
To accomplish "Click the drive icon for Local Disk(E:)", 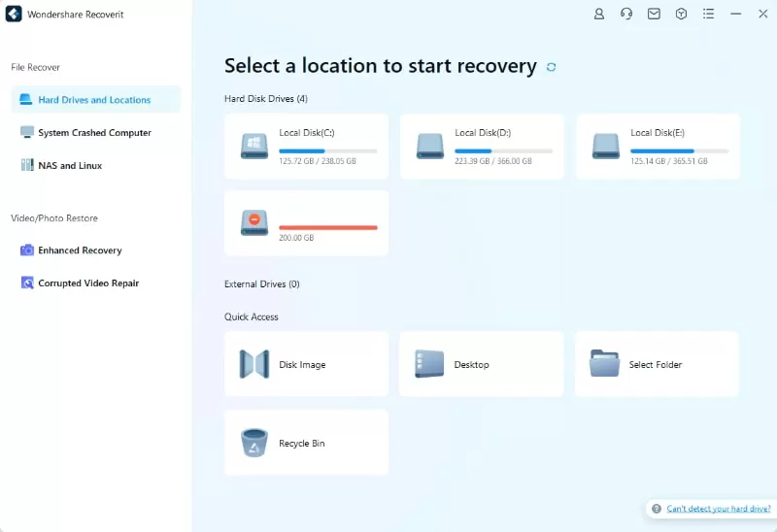I will [605, 147].
